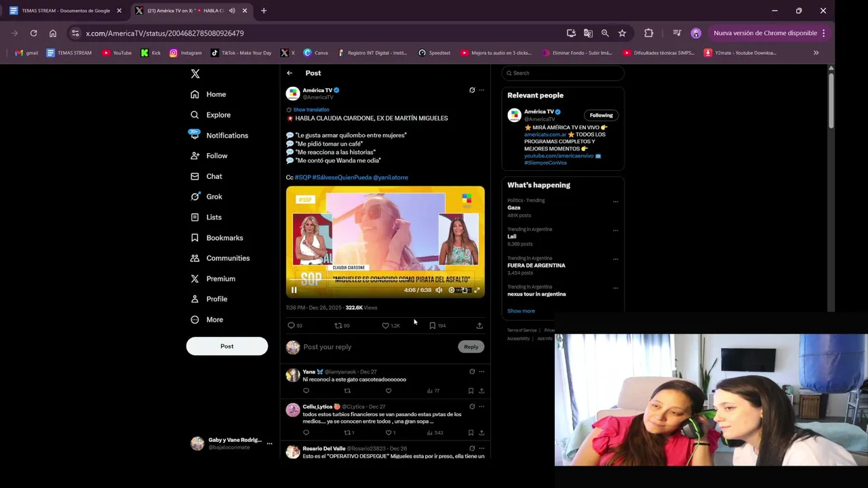868x488 pixels.
Task: Open more options on Cellu_Lytica's reply
Action: [481, 407]
